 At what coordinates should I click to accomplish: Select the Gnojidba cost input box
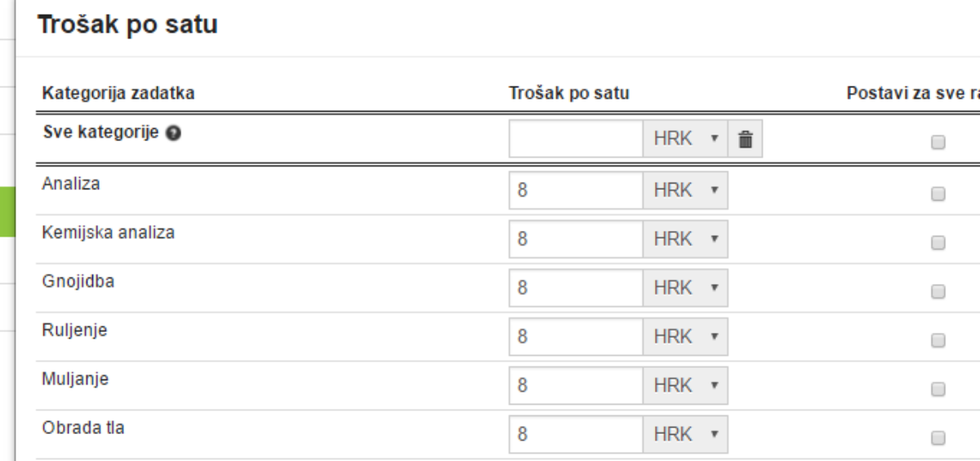(576, 288)
